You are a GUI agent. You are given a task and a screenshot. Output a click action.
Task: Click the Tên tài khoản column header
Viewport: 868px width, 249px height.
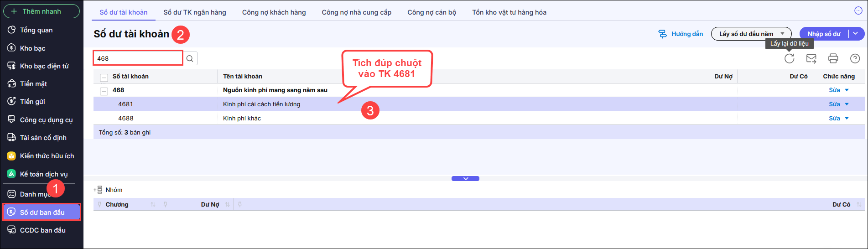click(x=243, y=77)
